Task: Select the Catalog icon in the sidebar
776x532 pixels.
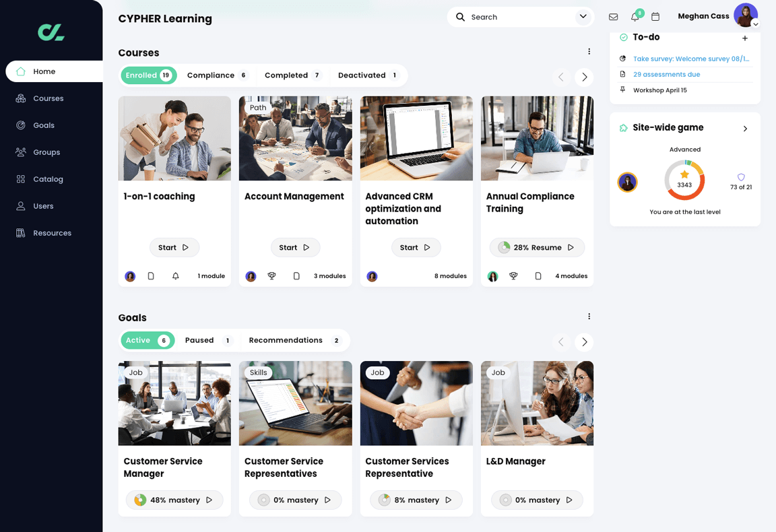Action: tap(22, 179)
